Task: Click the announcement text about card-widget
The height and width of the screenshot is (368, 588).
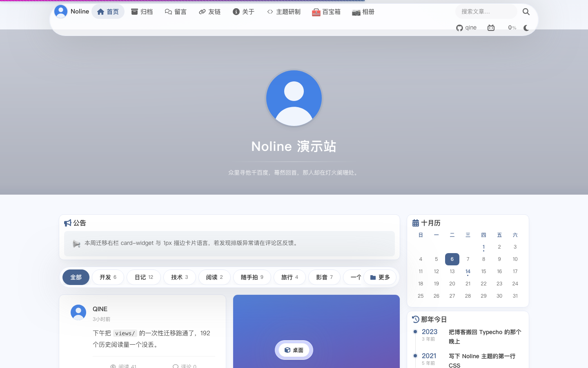Action: [x=192, y=243]
